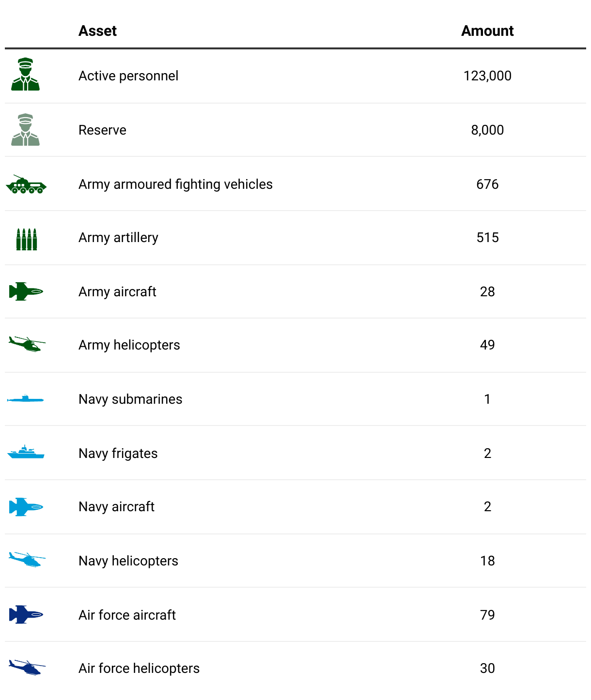
Task: Click the green army helicopter icon
Action: pyautogui.click(x=27, y=345)
